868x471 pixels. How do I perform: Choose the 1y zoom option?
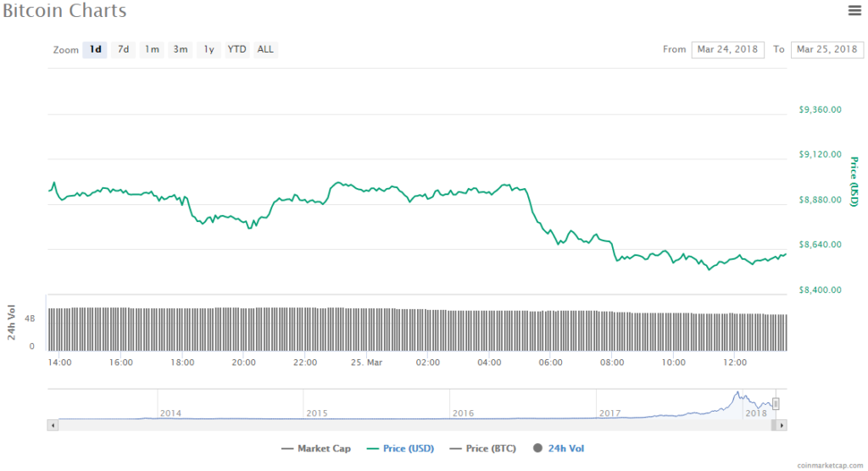(x=209, y=49)
